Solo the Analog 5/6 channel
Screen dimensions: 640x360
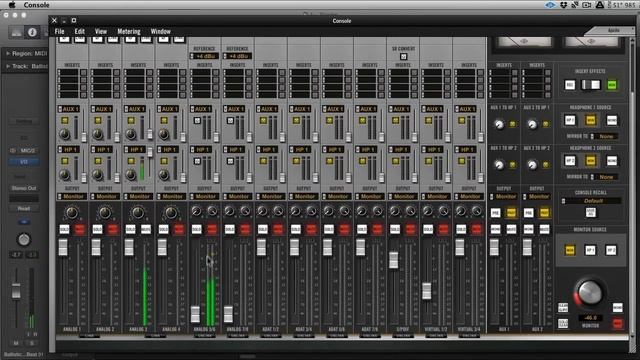click(x=196, y=229)
